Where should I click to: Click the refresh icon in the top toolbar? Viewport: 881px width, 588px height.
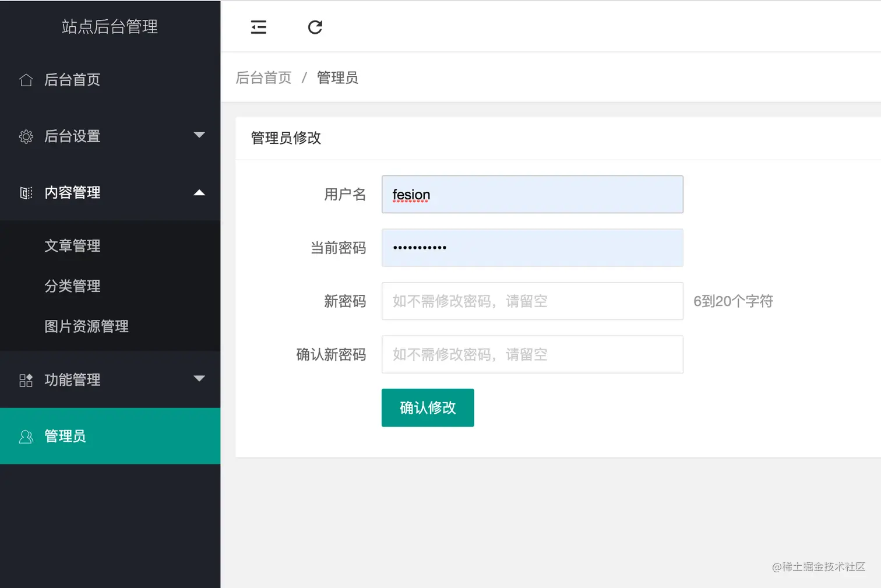click(x=315, y=27)
